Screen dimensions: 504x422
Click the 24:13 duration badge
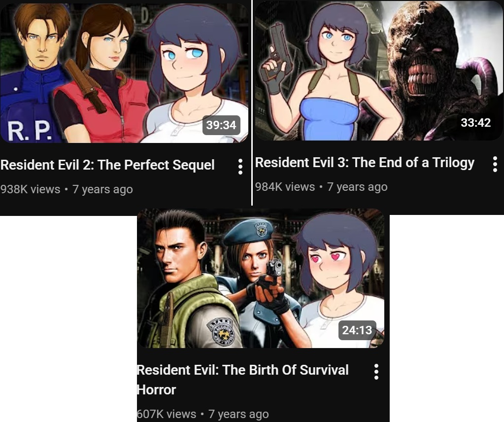pyautogui.click(x=357, y=330)
